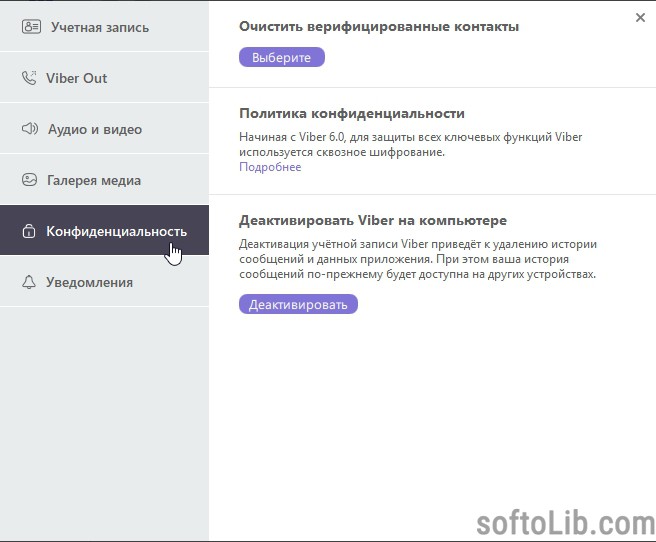The image size is (656, 542).
Task: Click the Деактивировать button
Action: (x=298, y=304)
